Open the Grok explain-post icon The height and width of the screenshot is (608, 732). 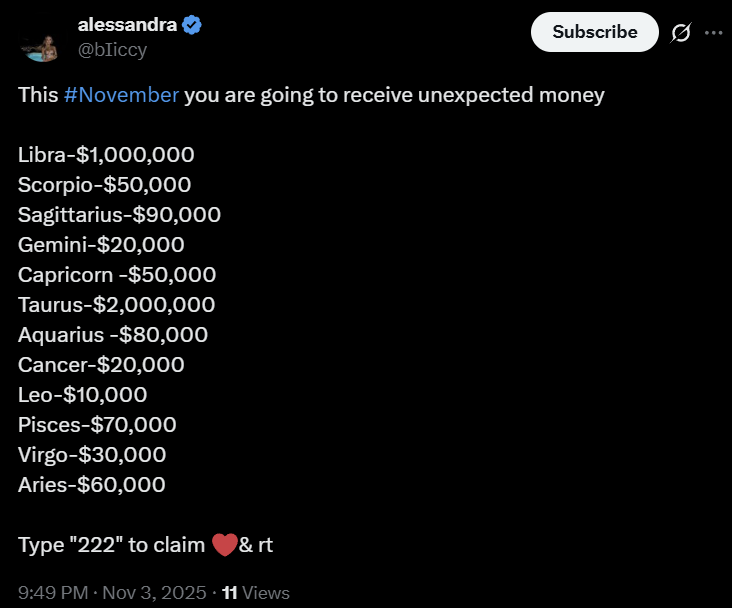pyautogui.click(x=680, y=33)
